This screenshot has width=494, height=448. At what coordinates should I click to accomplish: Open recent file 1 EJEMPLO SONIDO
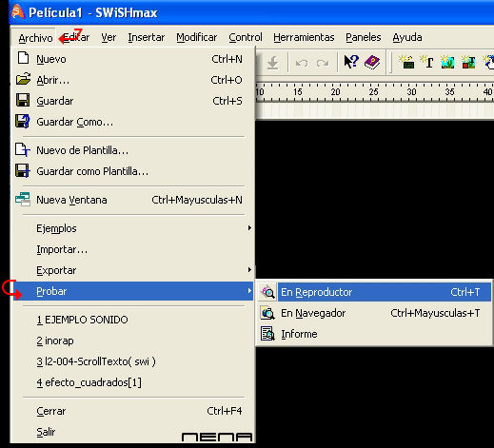[x=82, y=320]
